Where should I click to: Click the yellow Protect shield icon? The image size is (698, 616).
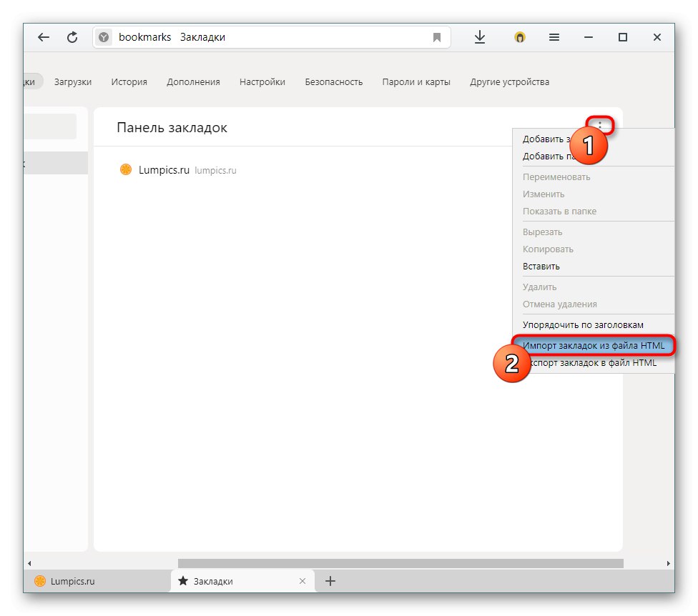[x=519, y=37]
